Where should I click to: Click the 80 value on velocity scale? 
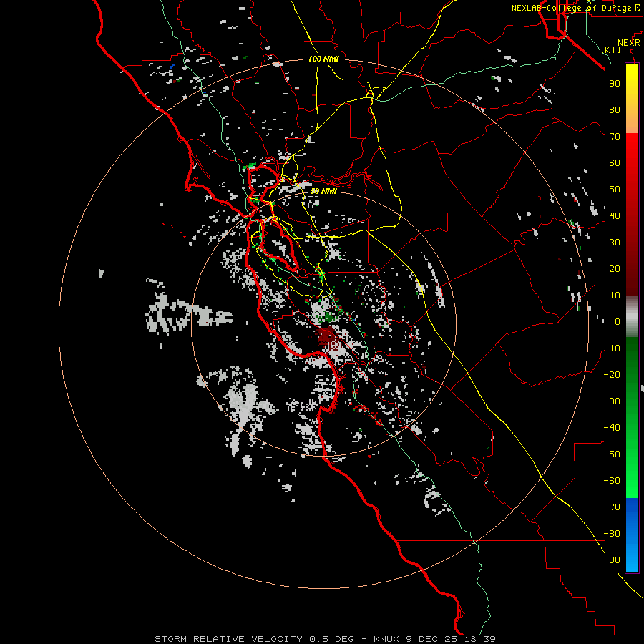pos(615,110)
